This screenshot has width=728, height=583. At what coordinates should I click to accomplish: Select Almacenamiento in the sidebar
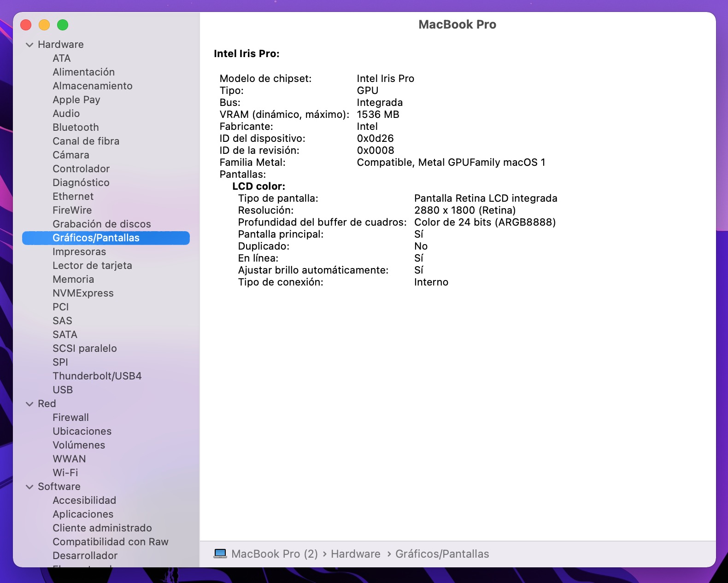pos(92,86)
